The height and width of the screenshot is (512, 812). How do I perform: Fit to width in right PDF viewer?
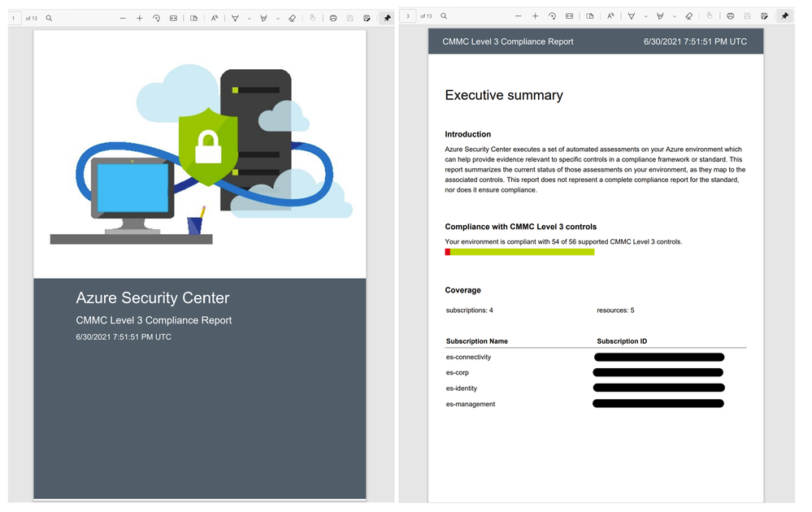click(x=569, y=16)
